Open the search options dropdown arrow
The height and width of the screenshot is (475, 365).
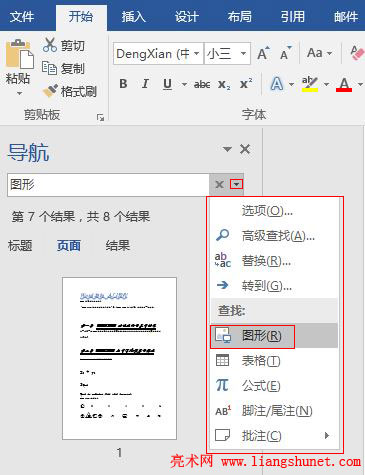[236, 184]
